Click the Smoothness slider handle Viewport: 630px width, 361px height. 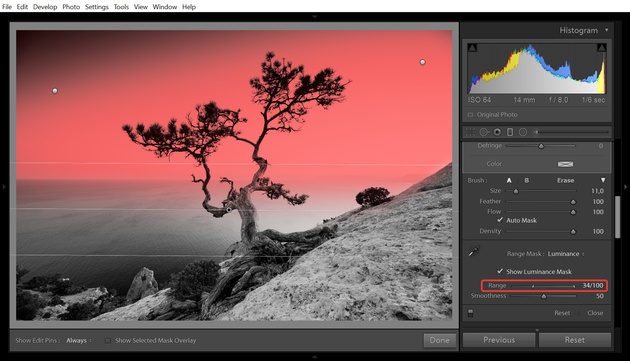coord(544,296)
